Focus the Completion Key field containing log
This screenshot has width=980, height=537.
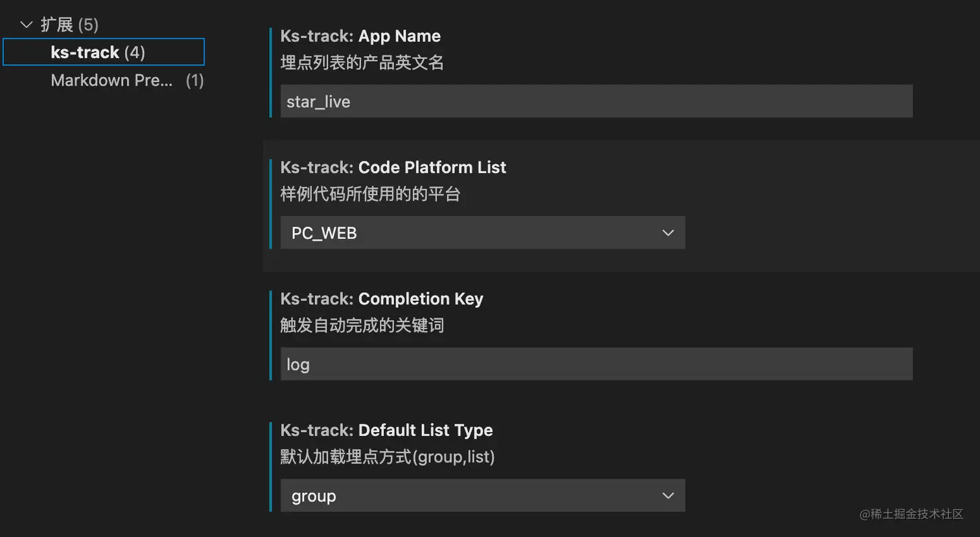tap(596, 364)
